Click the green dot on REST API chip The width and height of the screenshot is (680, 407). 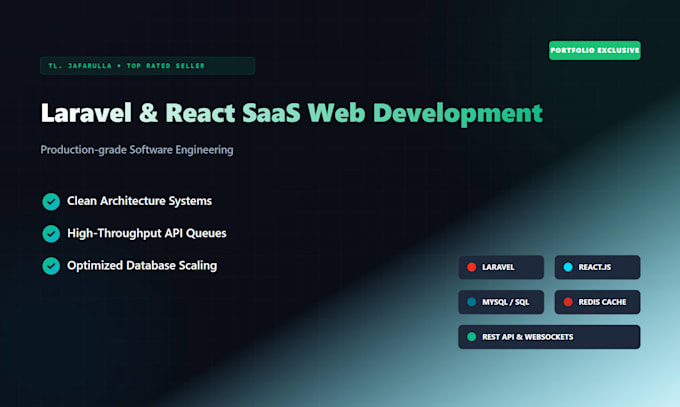click(471, 337)
